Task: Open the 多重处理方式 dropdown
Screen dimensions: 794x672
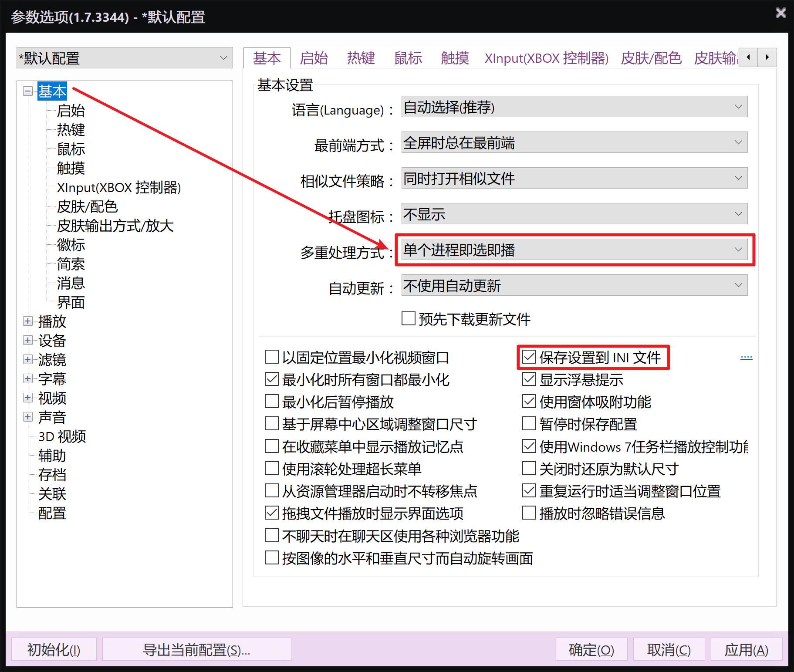Action: pyautogui.click(x=574, y=250)
